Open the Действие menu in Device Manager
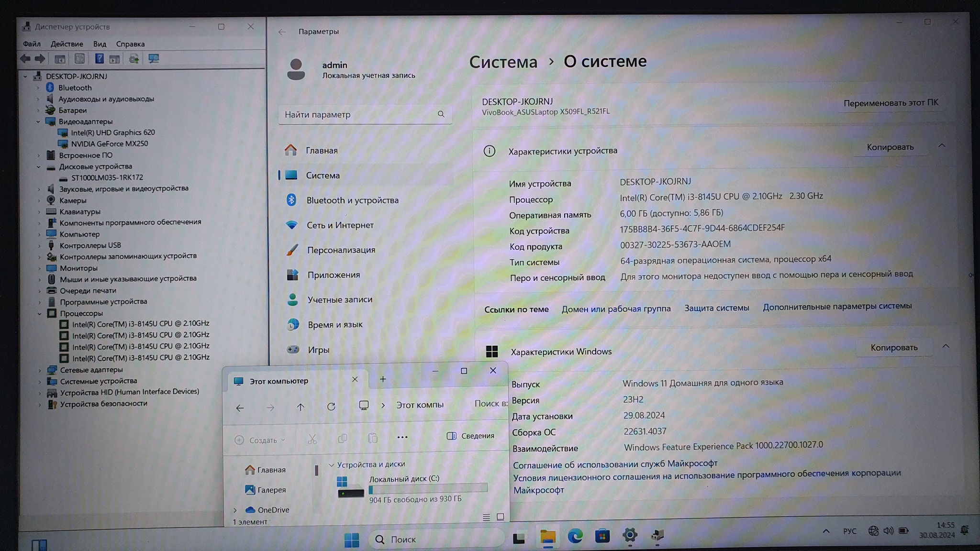Viewport: 980px width, 551px height. pos(67,44)
